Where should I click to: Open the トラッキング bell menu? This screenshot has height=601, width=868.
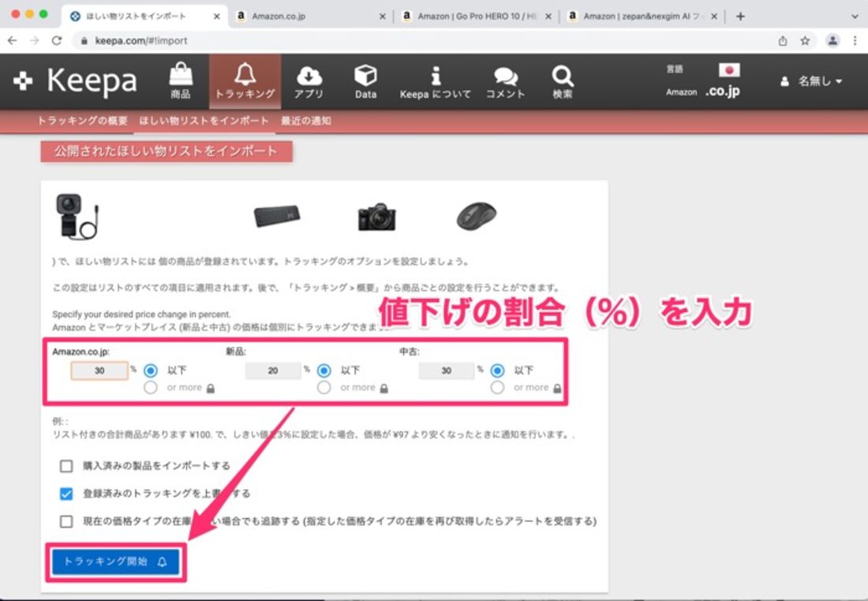click(x=245, y=80)
